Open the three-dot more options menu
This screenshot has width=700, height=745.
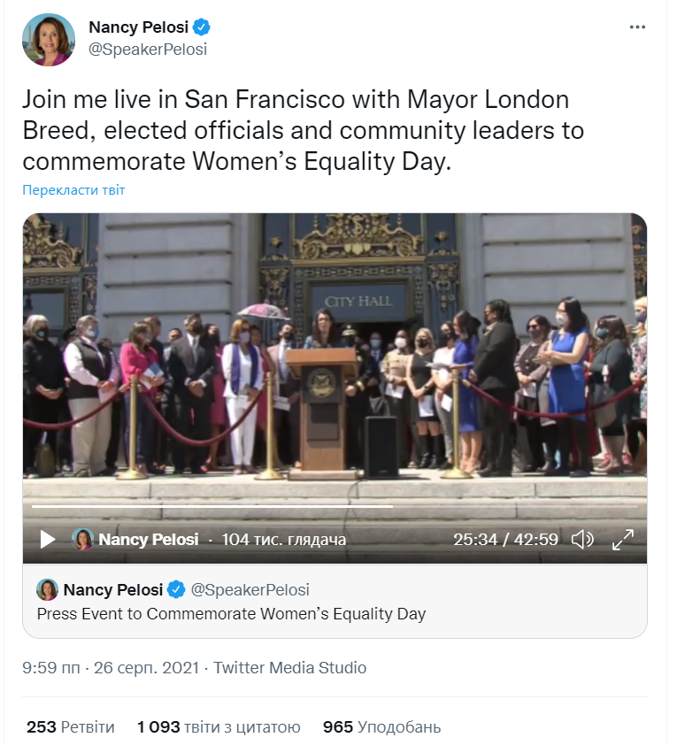coord(637,27)
